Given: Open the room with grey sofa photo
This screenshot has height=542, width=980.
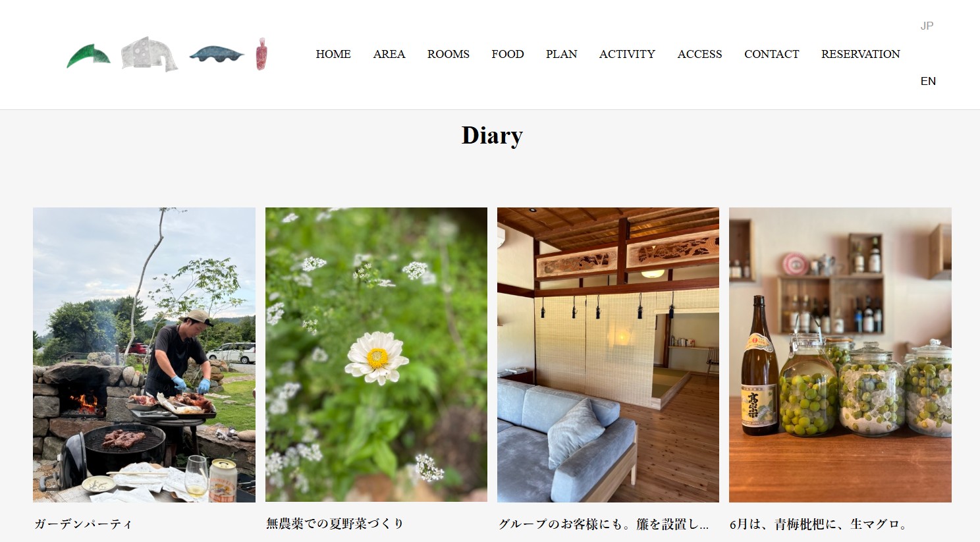Looking at the screenshot, I should [608, 355].
